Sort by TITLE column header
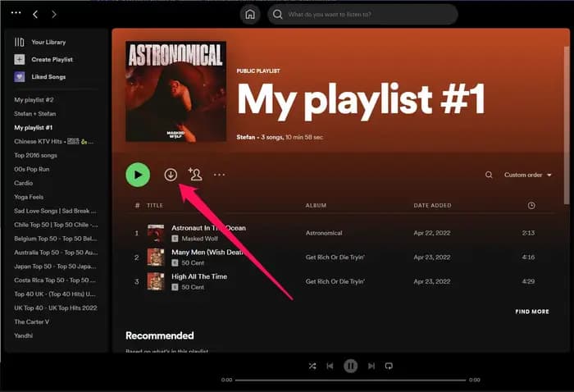This screenshot has height=392, width=574. 154,205
